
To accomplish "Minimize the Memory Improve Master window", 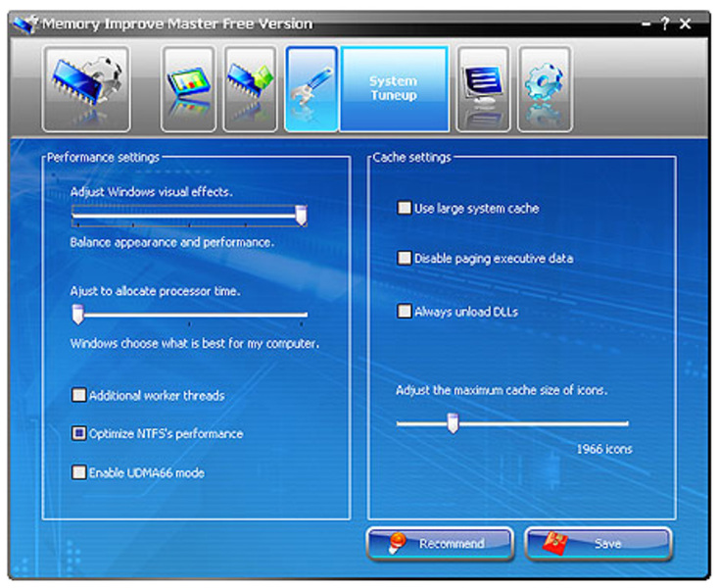I will [x=646, y=24].
